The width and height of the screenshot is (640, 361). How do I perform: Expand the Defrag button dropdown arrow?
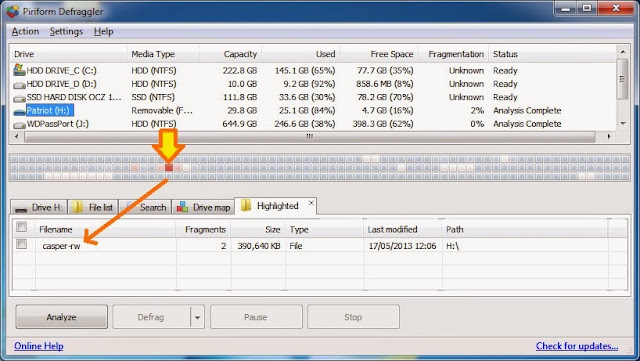[x=197, y=317]
